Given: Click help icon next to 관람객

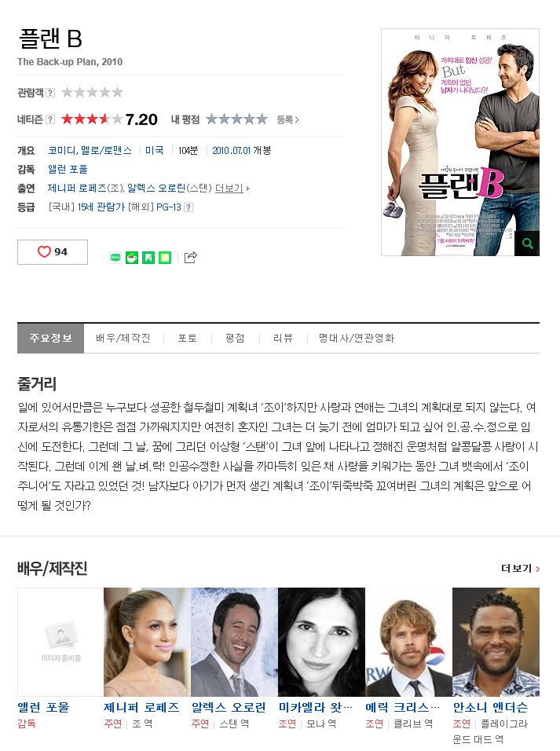Looking at the screenshot, I should pyautogui.click(x=50, y=93).
